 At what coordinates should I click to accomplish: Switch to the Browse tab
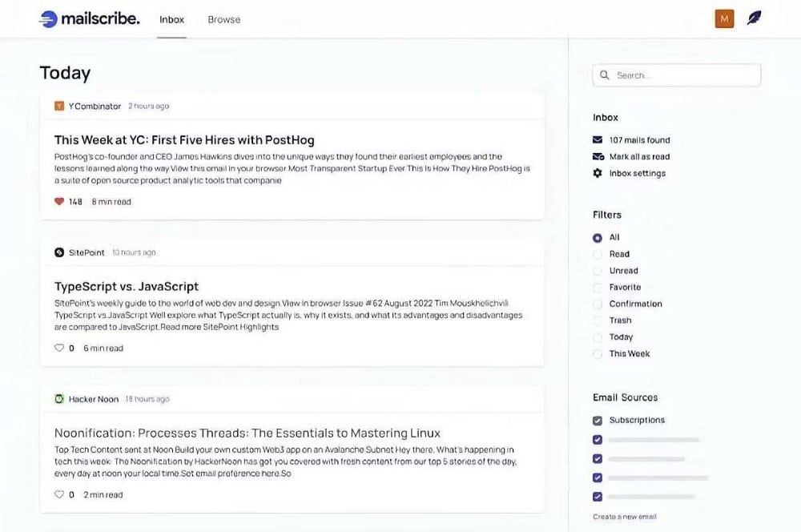pyautogui.click(x=224, y=19)
